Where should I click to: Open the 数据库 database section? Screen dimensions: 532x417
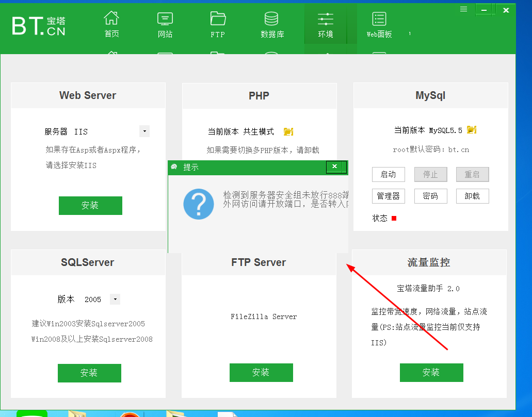pos(272,24)
